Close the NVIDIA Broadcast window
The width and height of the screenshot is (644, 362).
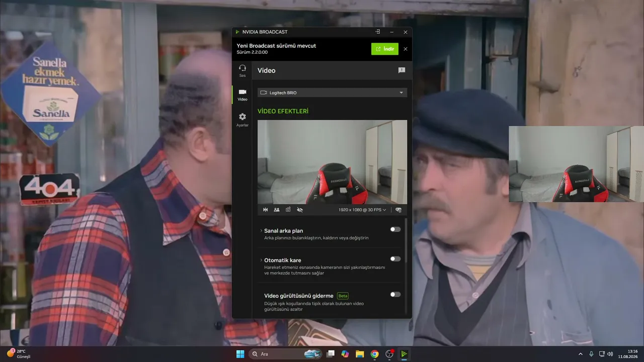pos(406,32)
